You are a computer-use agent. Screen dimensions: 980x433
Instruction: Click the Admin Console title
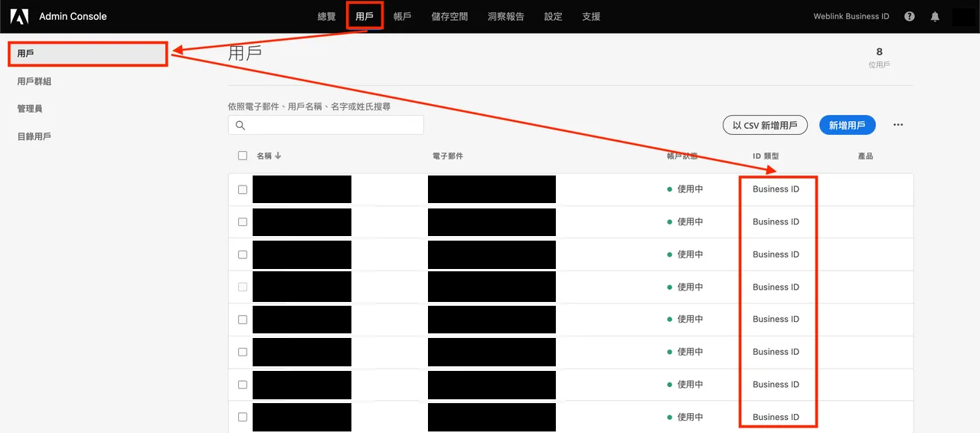tap(73, 16)
